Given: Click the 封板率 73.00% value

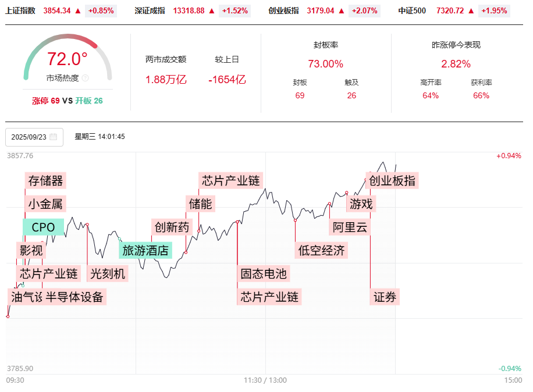Looking at the screenshot, I should 325,64.
